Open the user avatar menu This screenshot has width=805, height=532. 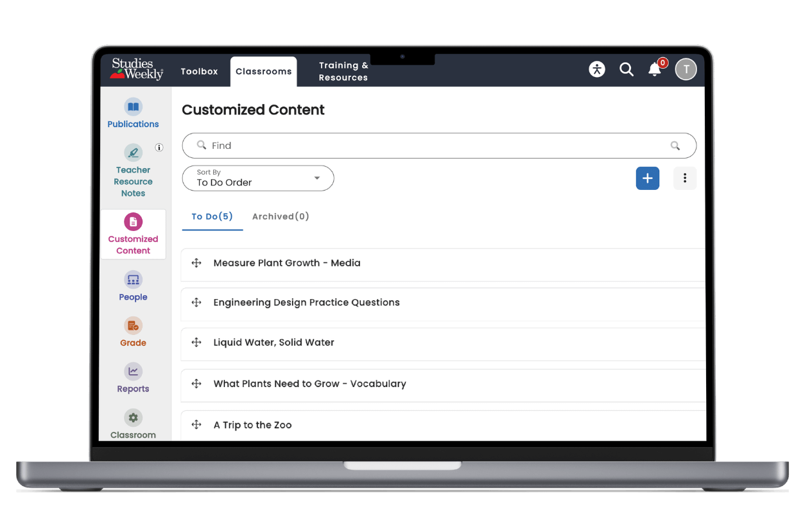[x=686, y=69]
